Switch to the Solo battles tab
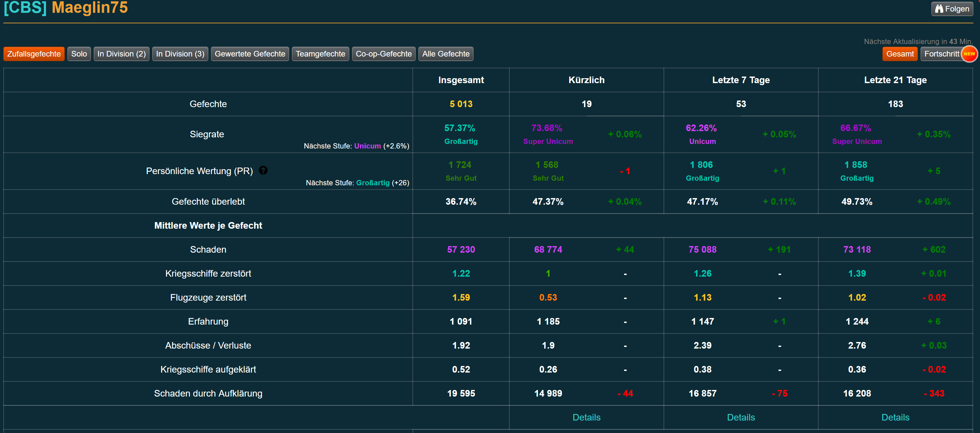 point(79,54)
